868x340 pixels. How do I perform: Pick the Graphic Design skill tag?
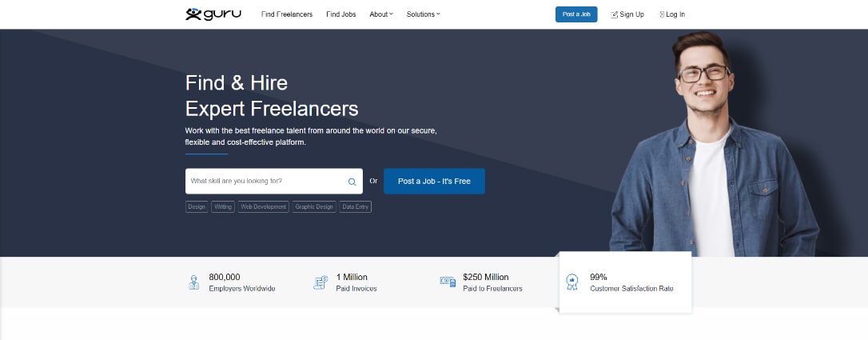click(314, 206)
